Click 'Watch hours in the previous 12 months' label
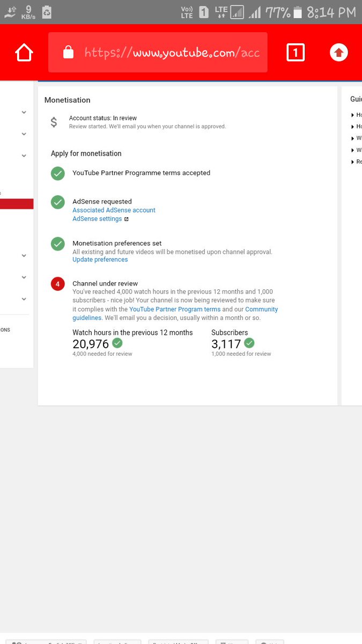 click(x=132, y=333)
